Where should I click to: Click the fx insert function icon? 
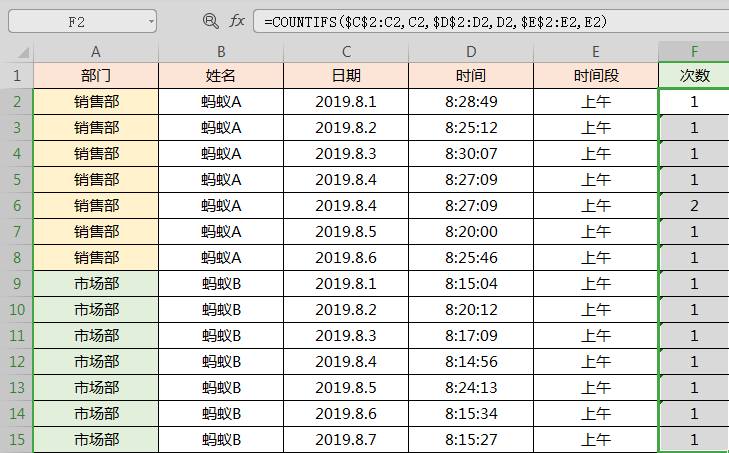pyautogui.click(x=237, y=21)
